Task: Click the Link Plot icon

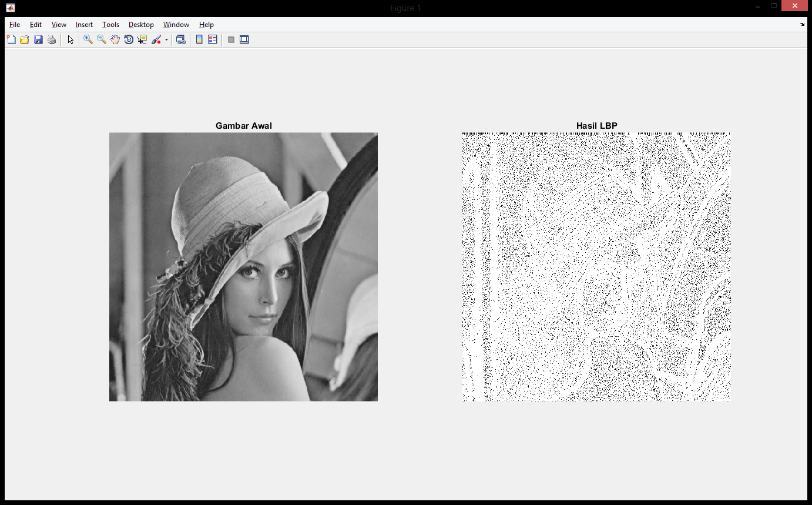Action: click(181, 40)
